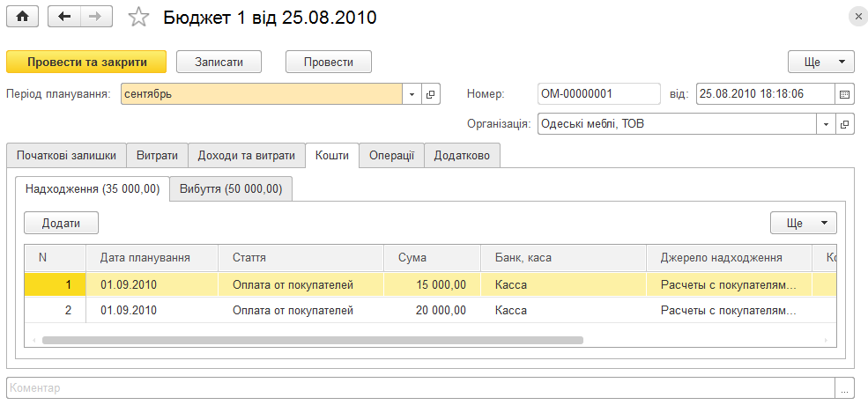Image resolution: width=868 pixels, height=405 pixels.
Task: Click row 1 Оплата от покупателей cell
Action: point(300,285)
